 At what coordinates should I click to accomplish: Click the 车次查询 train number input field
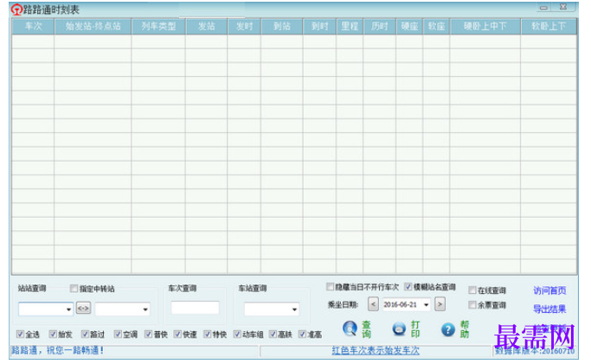pos(195,308)
